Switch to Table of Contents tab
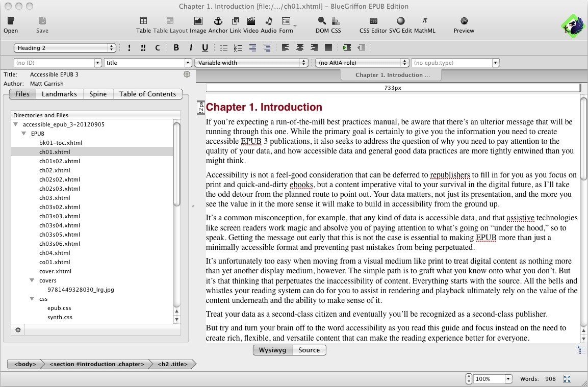Screen dimensions: 588x387 coord(147,94)
